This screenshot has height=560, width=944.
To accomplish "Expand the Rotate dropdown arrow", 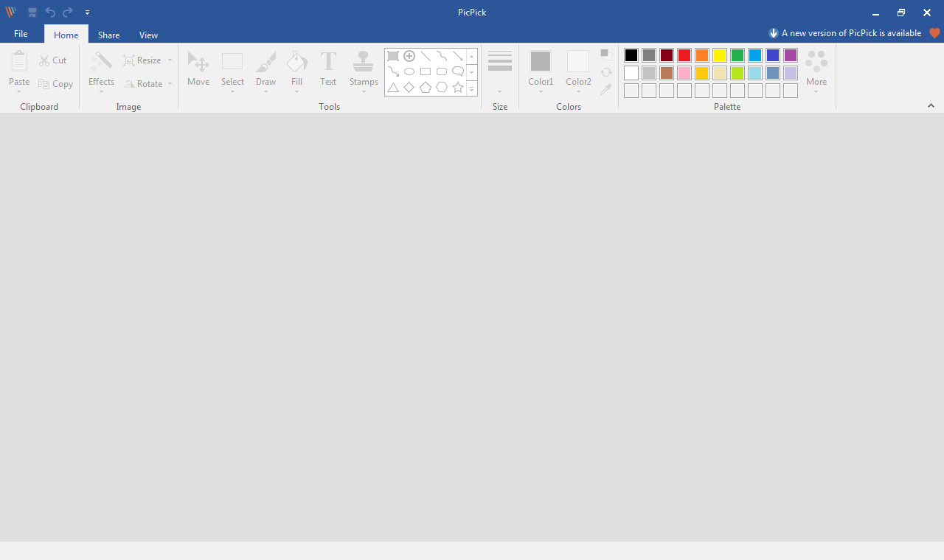I will pos(170,84).
